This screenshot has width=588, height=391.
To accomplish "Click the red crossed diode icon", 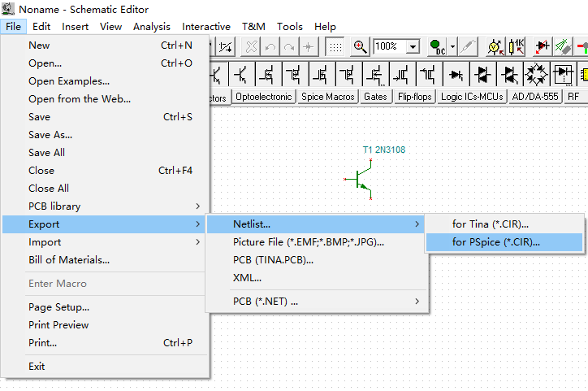I will (543, 47).
